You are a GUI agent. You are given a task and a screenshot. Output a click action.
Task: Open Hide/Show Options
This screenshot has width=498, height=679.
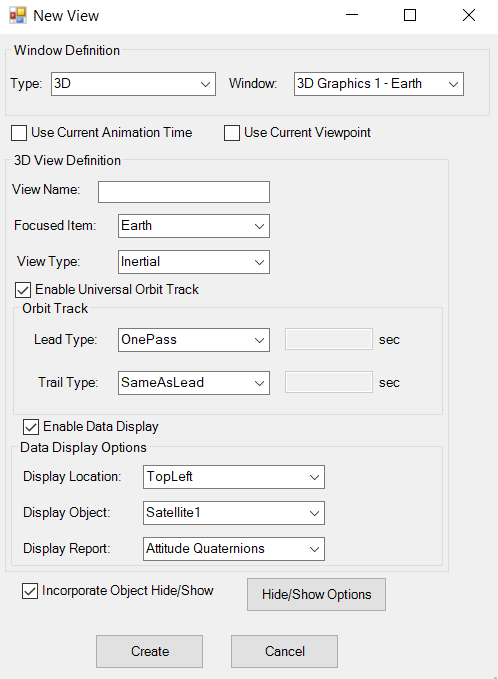point(316,595)
